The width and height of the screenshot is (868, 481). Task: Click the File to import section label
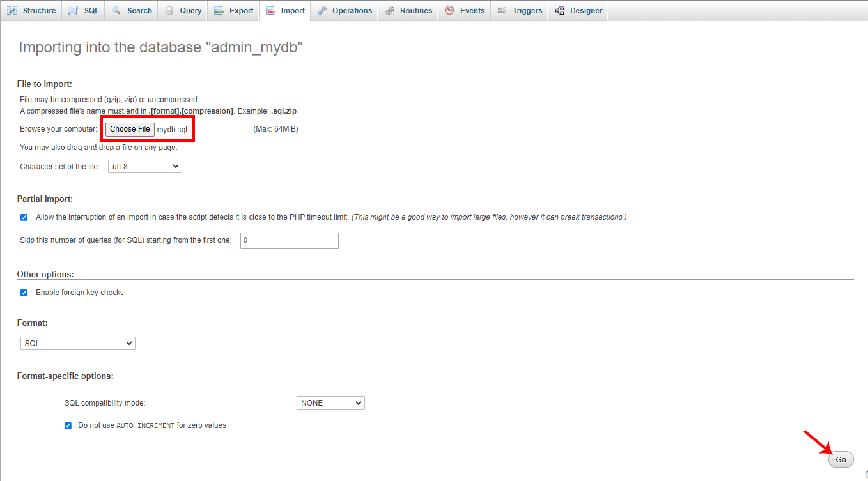(x=45, y=84)
